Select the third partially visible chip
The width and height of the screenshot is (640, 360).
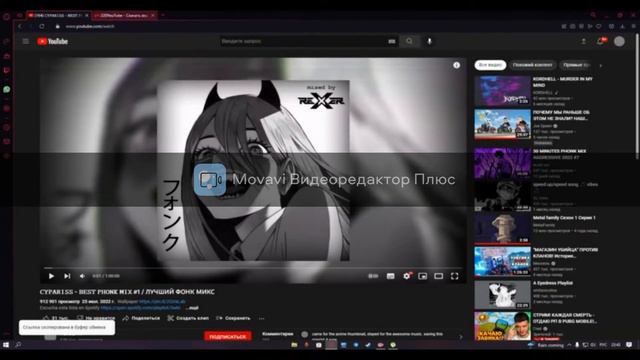click(x=576, y=65)
